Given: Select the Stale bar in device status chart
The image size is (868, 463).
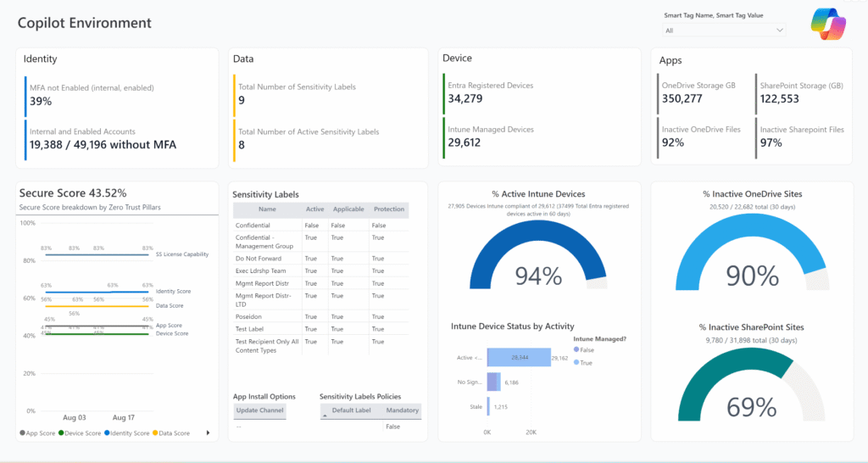Looking at the screenshot, I should [489, 407].
